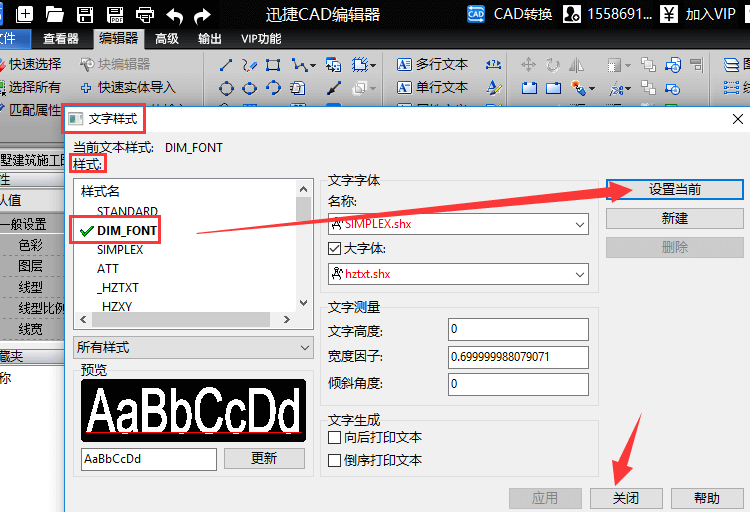Expand the Polyline tool dropdown arrow
The width and height of the screenshot is (750, 512).
coord(313,66)
